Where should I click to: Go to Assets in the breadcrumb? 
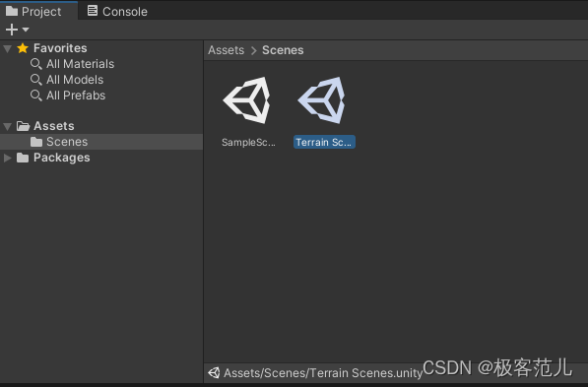pos(227,50)
